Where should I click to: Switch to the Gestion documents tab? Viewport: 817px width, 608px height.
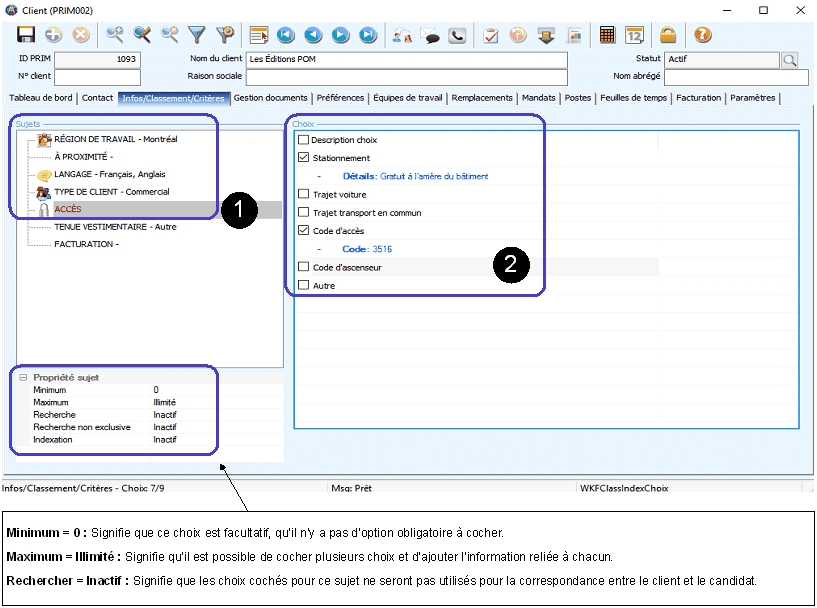point(270,98)
